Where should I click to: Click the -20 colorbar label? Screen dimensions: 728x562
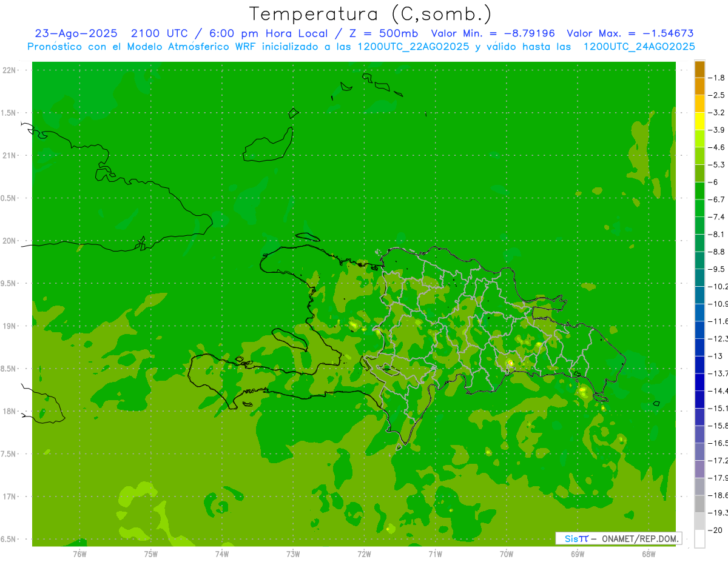point(715,530)
